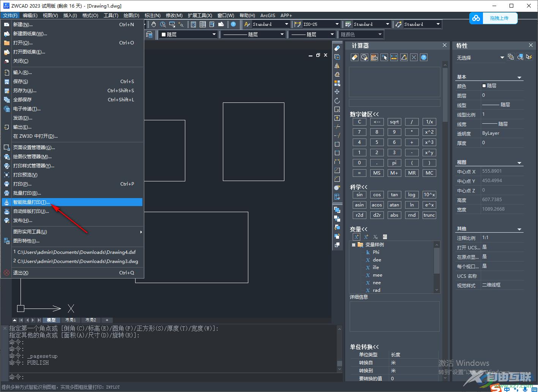The height and width of the screenshot is (392, 538).
Task: Add new layout with plus tab
Action: pyautogui.click(x=107, y=320)
